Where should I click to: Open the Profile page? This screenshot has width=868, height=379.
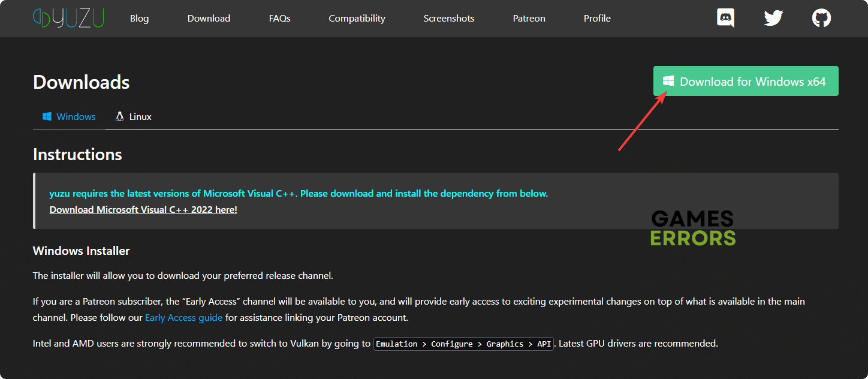[x=597, y=19]
